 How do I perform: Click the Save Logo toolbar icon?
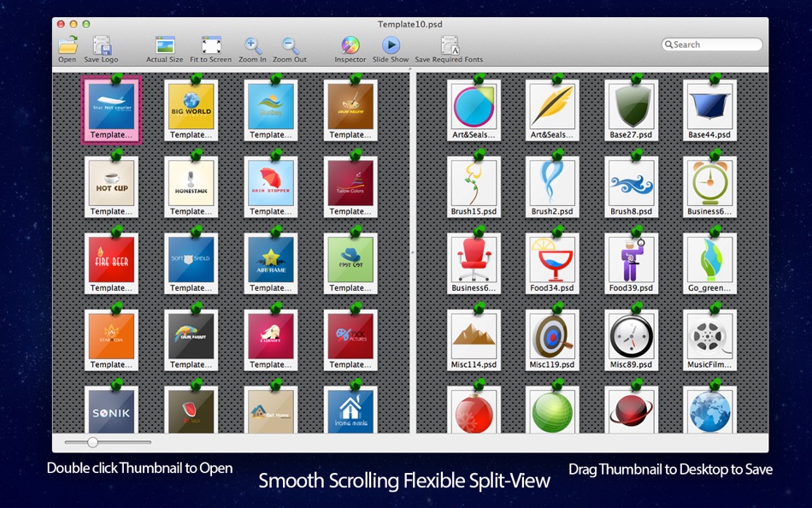(102, 45)
